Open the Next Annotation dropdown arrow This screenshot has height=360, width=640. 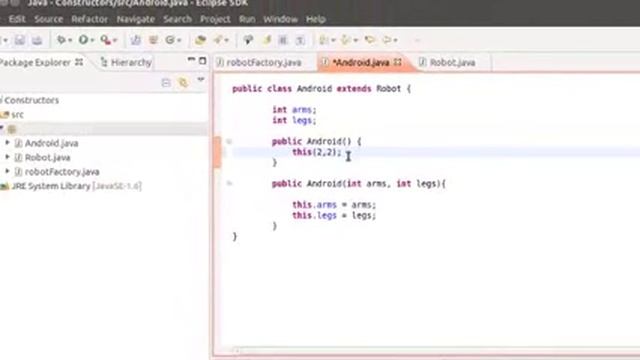point(333,40)
